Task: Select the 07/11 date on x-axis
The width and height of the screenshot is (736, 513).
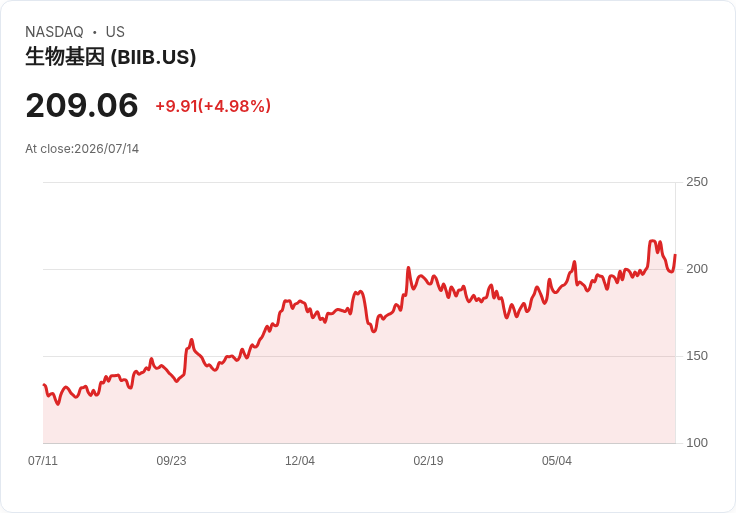Action: tap(43, 461)
